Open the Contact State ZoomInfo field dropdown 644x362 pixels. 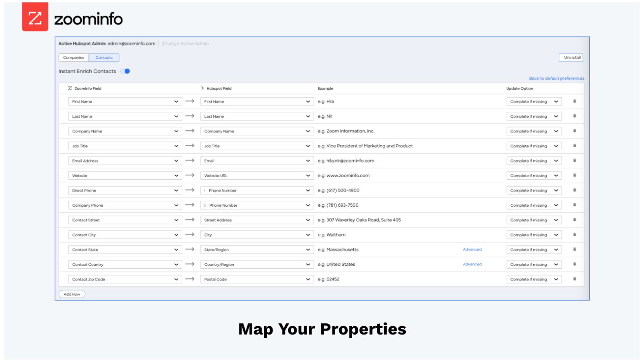pyautogui.click(x=125, y=250)
